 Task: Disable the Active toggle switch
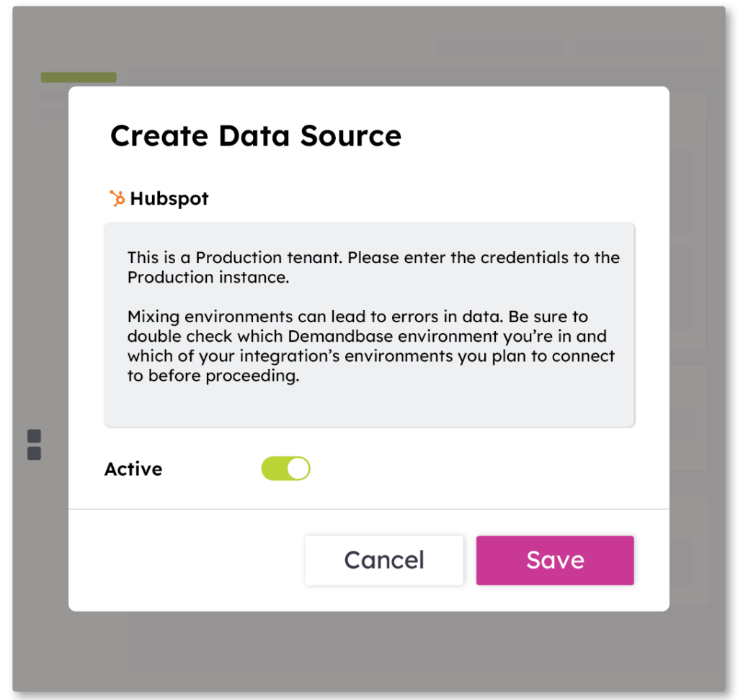pyautogui.click(x=285, y=469)
